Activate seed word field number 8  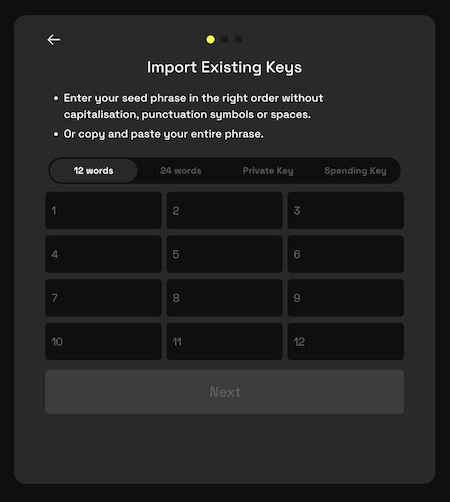[x=225, y=298]
